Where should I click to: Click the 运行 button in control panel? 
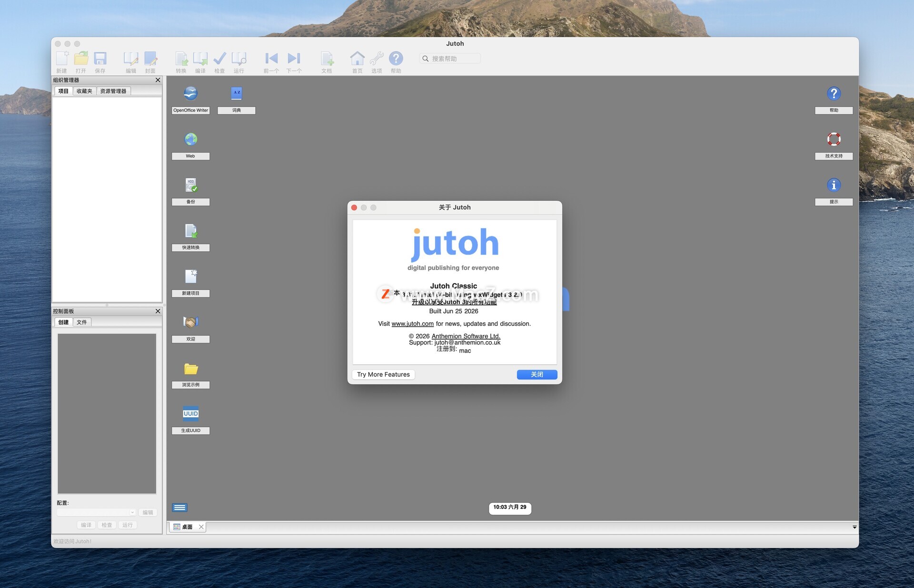coord(128,525)
